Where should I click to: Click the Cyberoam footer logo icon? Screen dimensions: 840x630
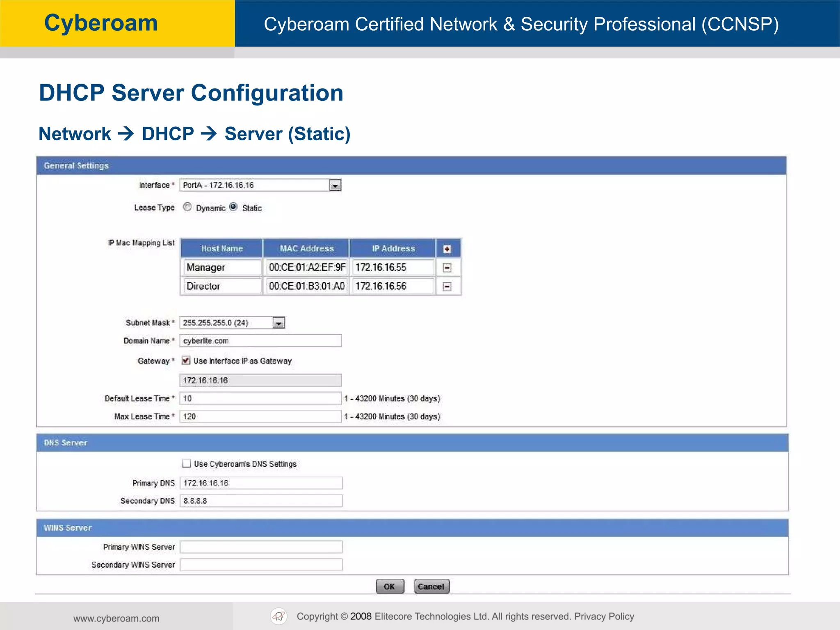[x=279, y=616]
